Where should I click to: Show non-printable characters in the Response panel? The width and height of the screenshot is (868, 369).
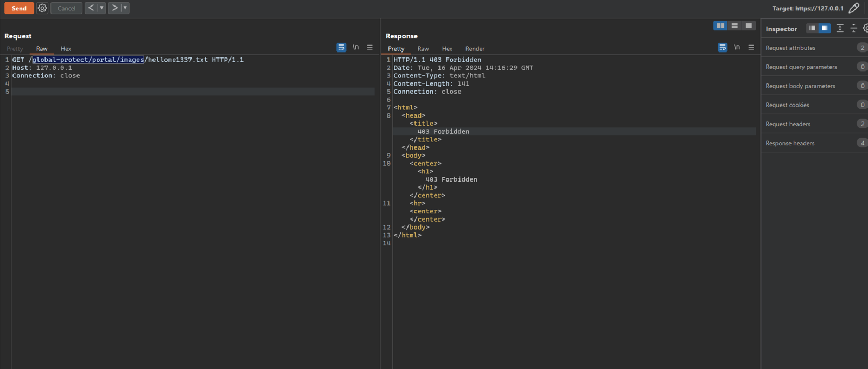[737, 48]
